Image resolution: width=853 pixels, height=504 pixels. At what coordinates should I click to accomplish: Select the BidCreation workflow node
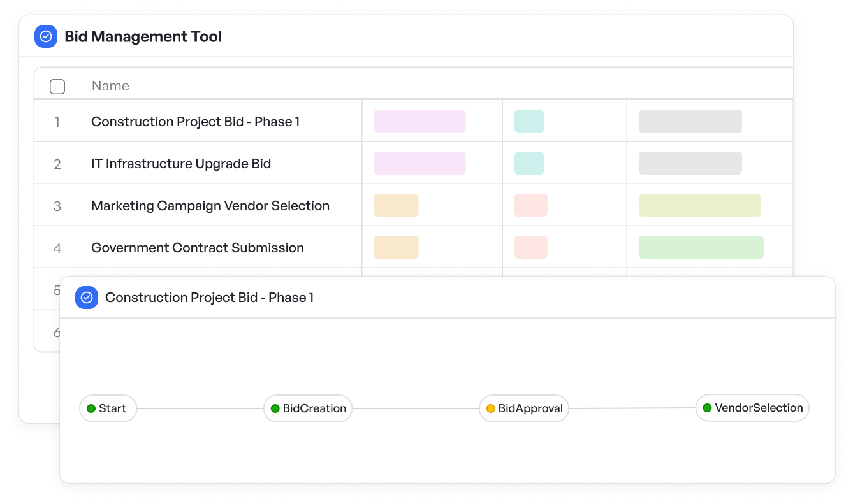[308, 408]
